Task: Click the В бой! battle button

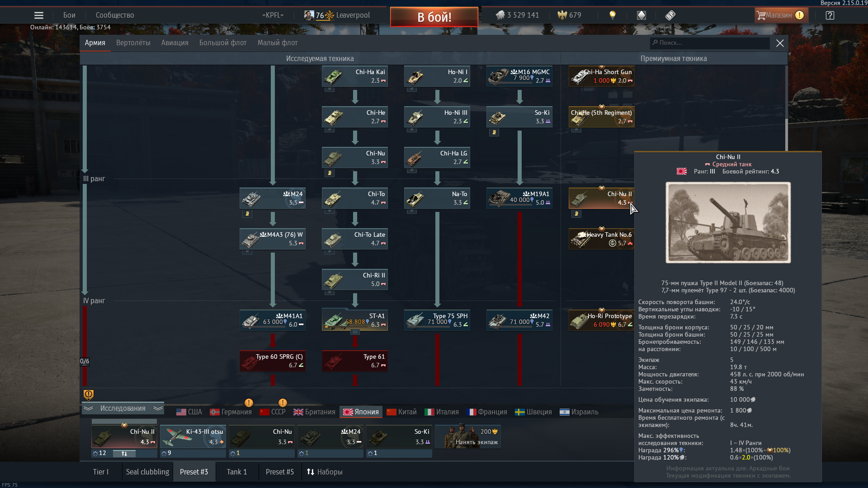Action: pyautogui.click(x=434, y=17)
